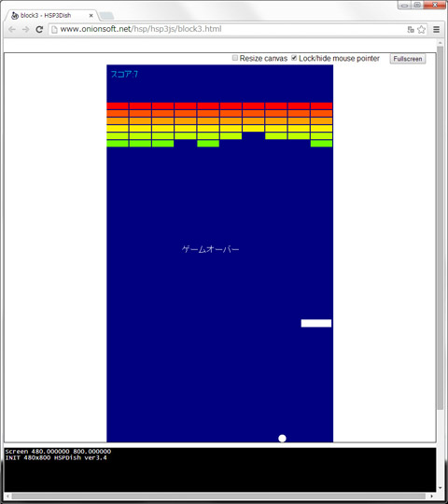Screen dimensions: 448x504
Task: Click the white ball at canvas bottom
Action: click(x=282, y=438)
